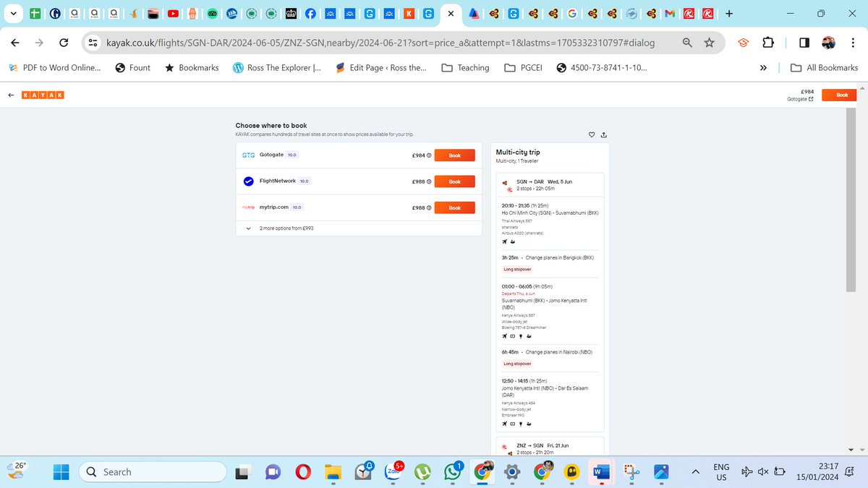Open Edit Page Ross bookmark

tap(381, 68)
